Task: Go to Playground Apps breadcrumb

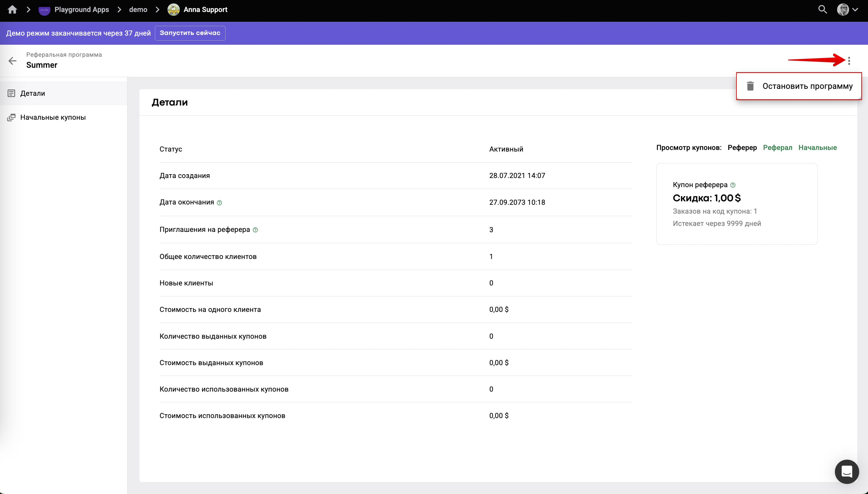Action: 81,9
